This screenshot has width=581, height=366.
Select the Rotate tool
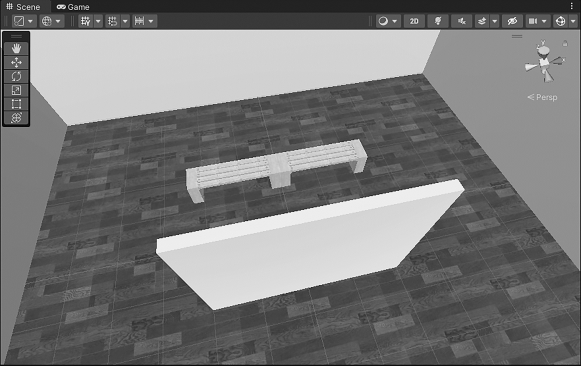(x=16, y=76)
